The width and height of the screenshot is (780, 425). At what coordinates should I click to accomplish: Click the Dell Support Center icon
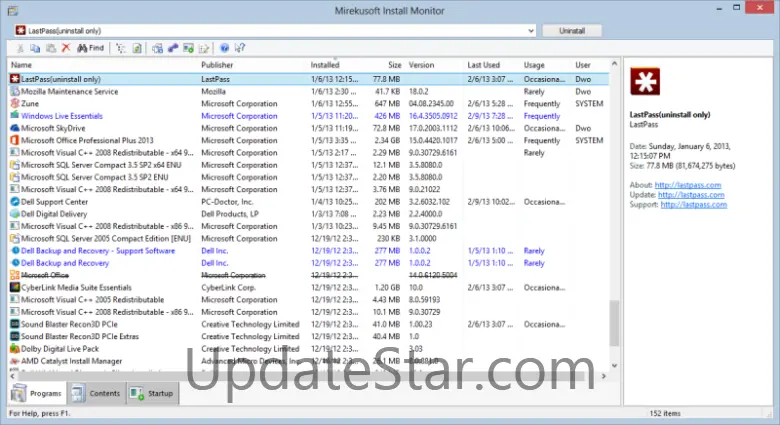15,202
